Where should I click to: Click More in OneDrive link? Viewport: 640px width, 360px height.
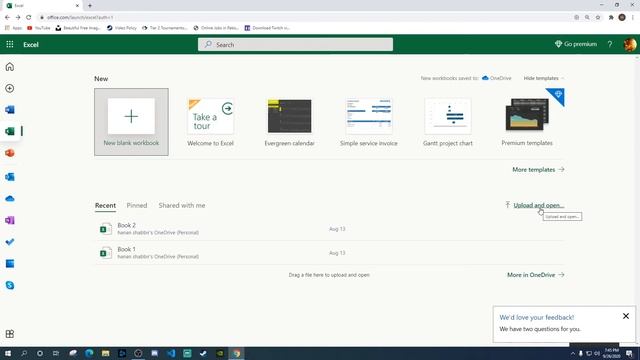(x=536, y=275)
